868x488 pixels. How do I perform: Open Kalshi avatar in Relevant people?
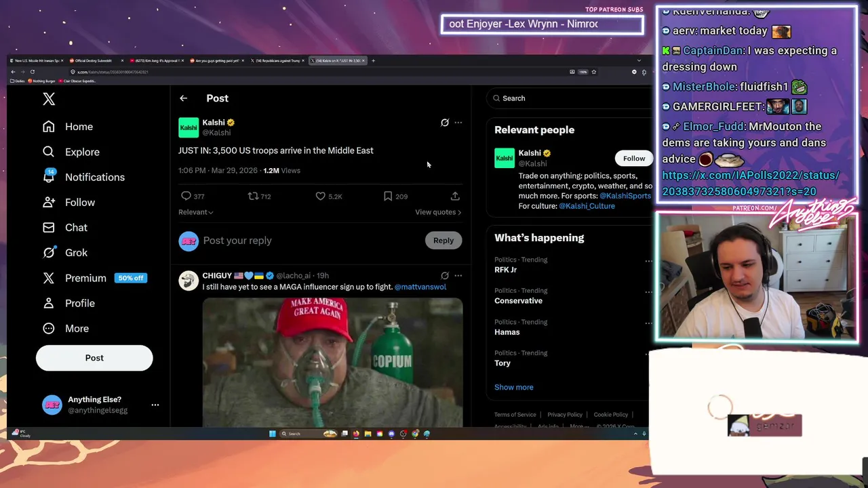click(505, 158)
